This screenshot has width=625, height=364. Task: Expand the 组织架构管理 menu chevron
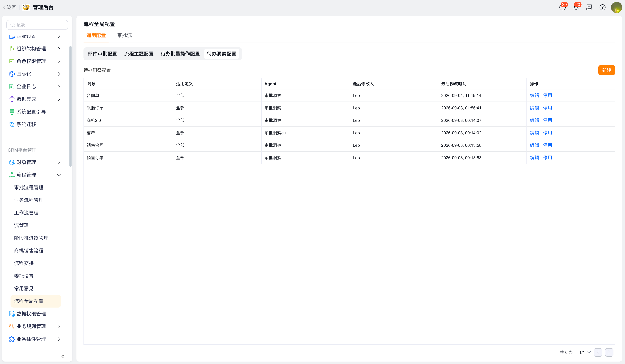tap(59, 49)
